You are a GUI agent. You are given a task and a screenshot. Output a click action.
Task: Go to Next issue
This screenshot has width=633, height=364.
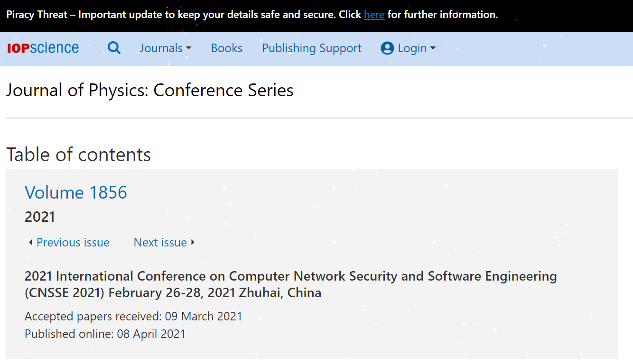tap(160, 242)
